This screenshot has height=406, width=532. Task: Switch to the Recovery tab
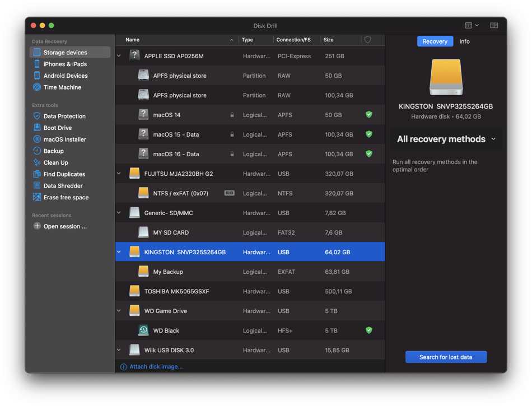pos(435,41)
